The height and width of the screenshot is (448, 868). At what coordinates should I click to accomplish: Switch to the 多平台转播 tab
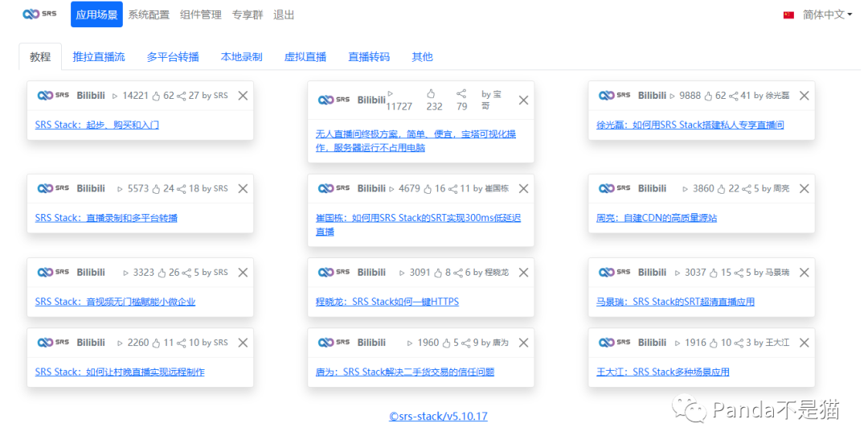(173, 56)
